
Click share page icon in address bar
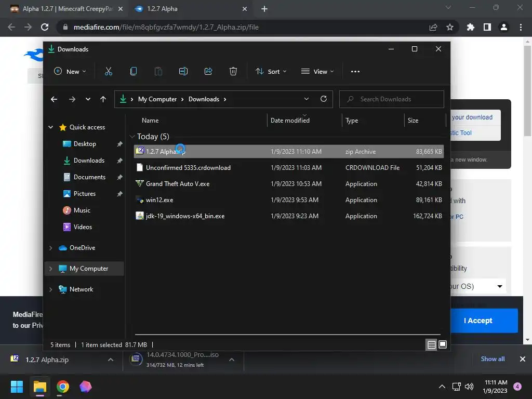(x=433, y=27)
